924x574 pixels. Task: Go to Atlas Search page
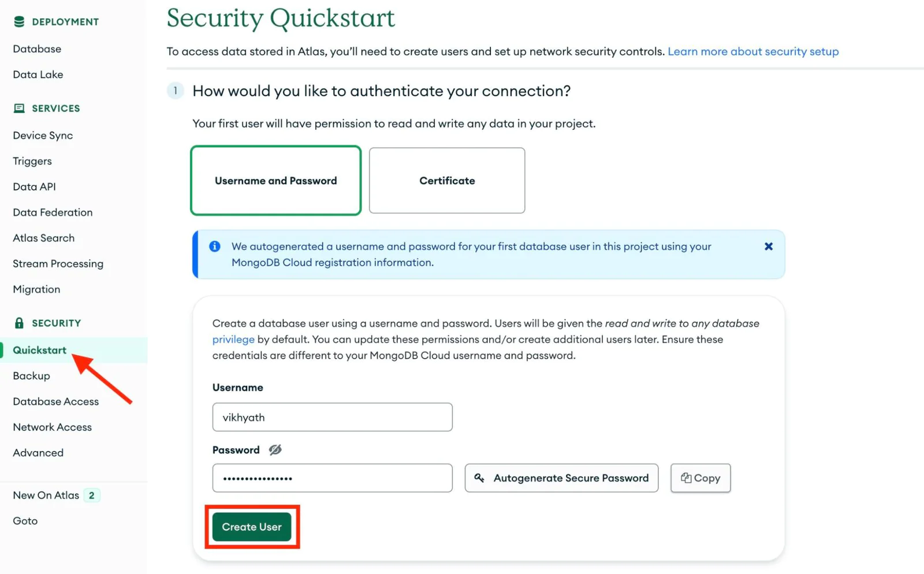point(44,238)
